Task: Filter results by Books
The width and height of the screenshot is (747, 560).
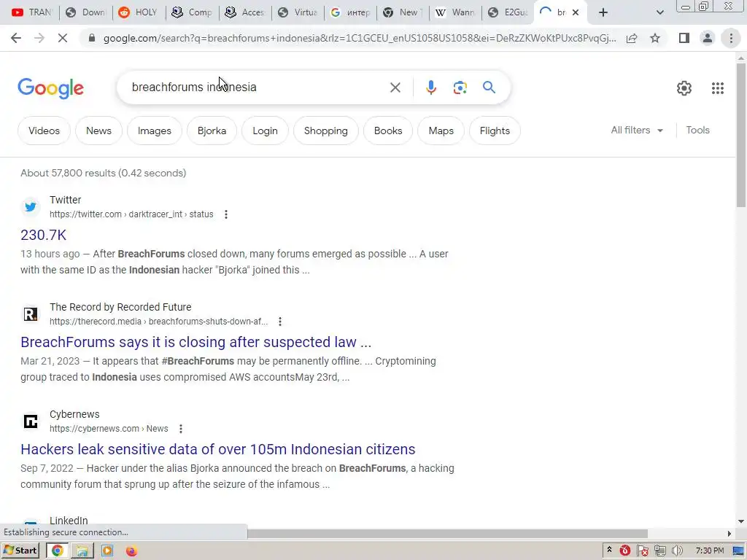Action: pyautogui.click(x=388, y=131)
